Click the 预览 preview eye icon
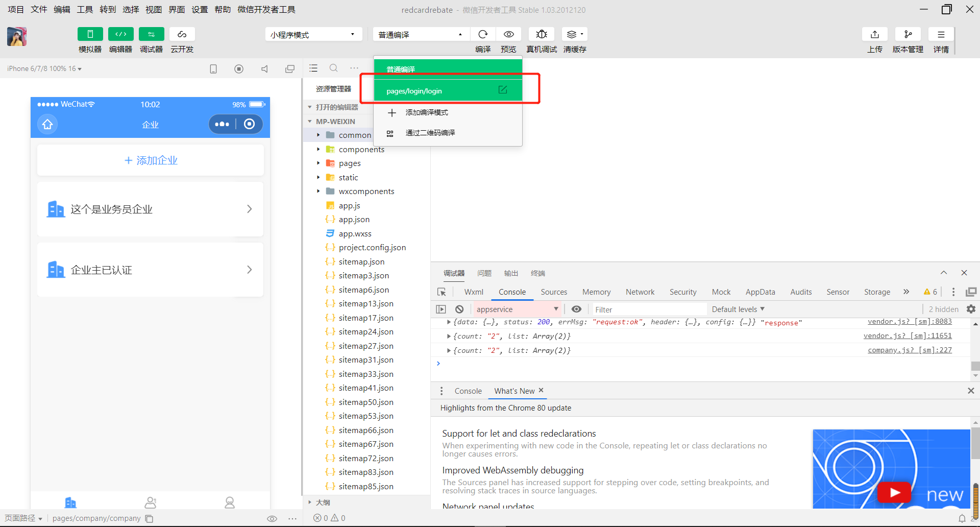Screen dimensions: 980x527 pyautogui.click(x=508, y=34)
